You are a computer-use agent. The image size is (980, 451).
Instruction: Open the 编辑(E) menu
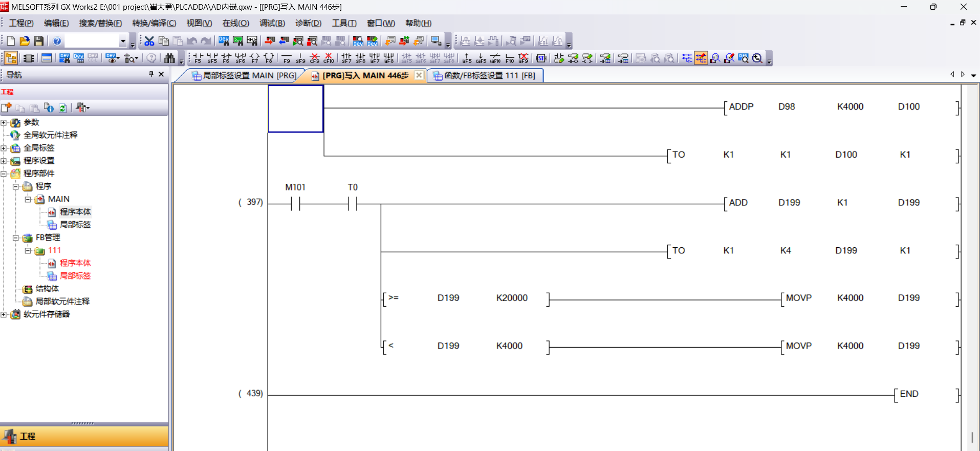click(x=56, y=23)
